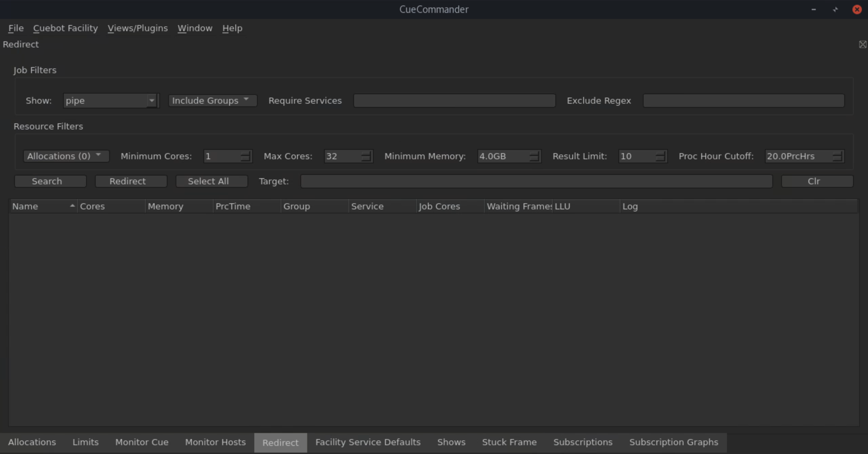Sort by the Memory column header
Image resolution: width=868 pixels, height=454 pixels.
tap(179, 206)
